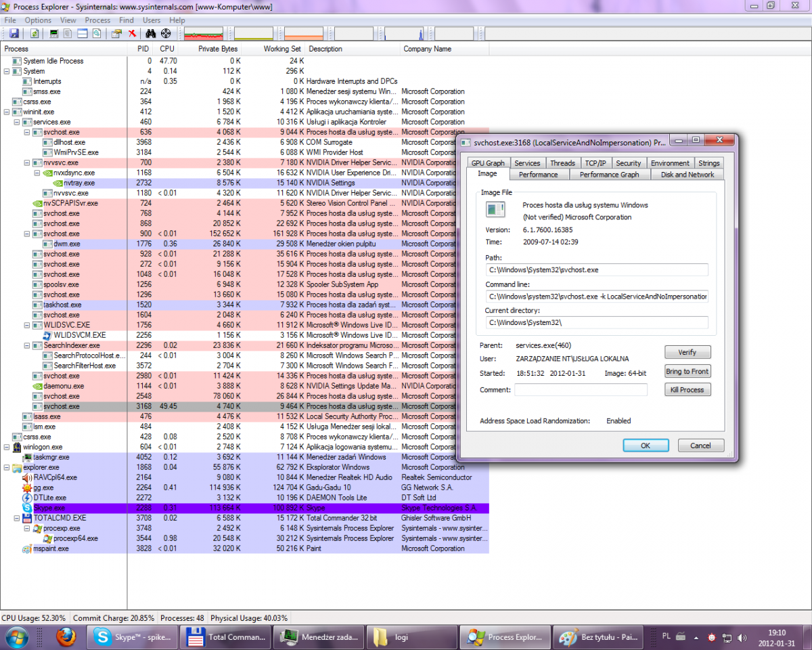
Task: Switch to the Strings tab
Action: pos(708,163)
